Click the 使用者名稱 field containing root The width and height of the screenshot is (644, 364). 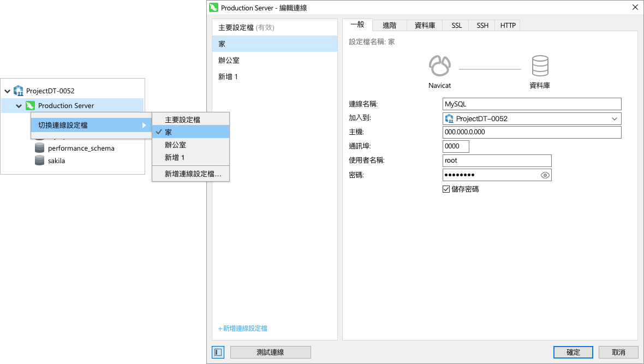(x=497, y=160)
